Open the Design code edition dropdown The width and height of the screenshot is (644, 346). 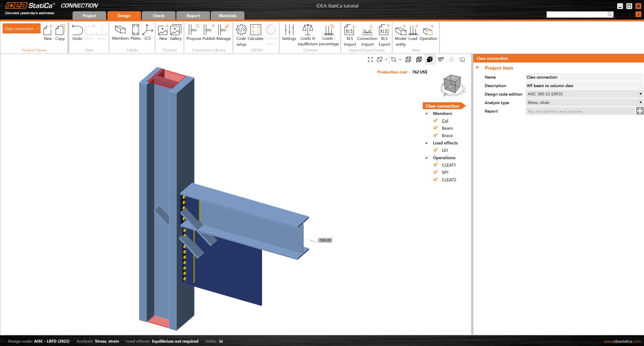640,94
